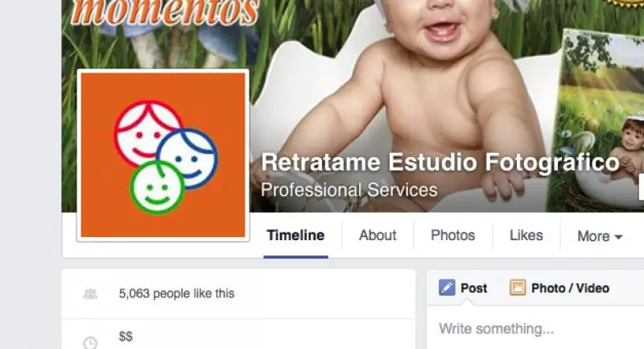Click the Retratame Estudio Fotografico page title
The height and width of the screenshot is (349, 644).
tap(440, 162)
